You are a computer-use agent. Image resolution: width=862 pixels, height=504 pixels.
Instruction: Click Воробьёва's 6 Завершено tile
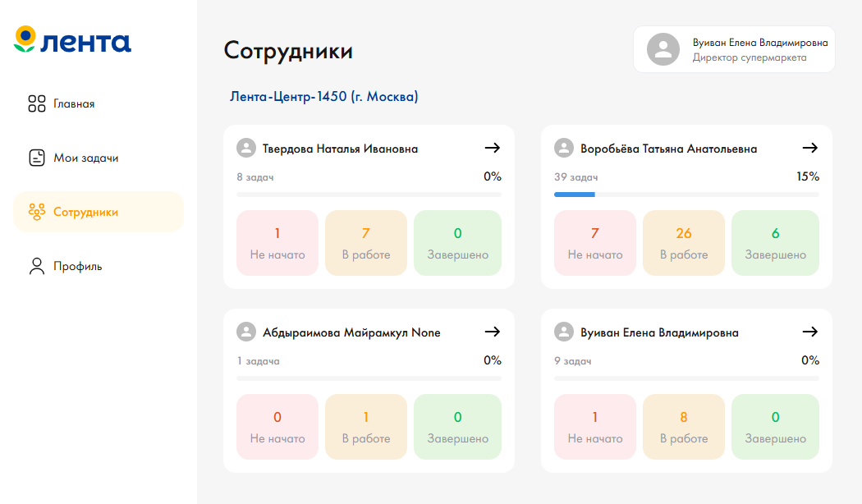[775, 243]
